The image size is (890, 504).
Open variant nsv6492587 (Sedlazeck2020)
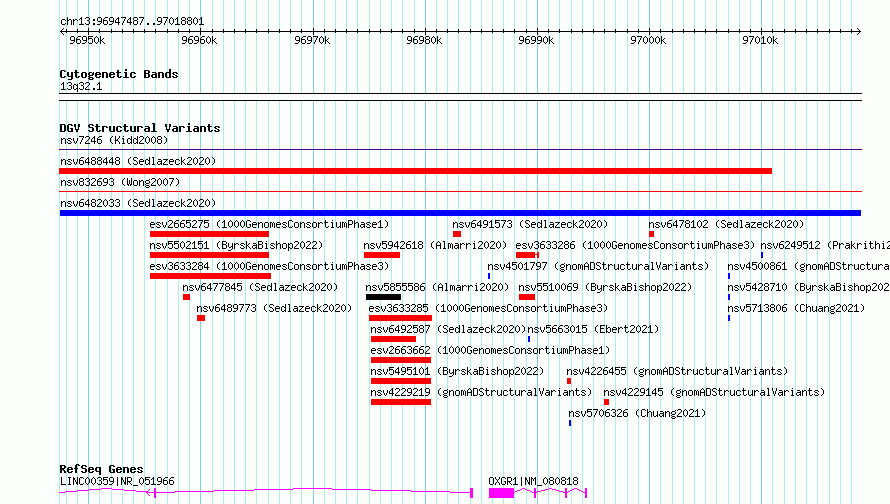click(448, 329)
